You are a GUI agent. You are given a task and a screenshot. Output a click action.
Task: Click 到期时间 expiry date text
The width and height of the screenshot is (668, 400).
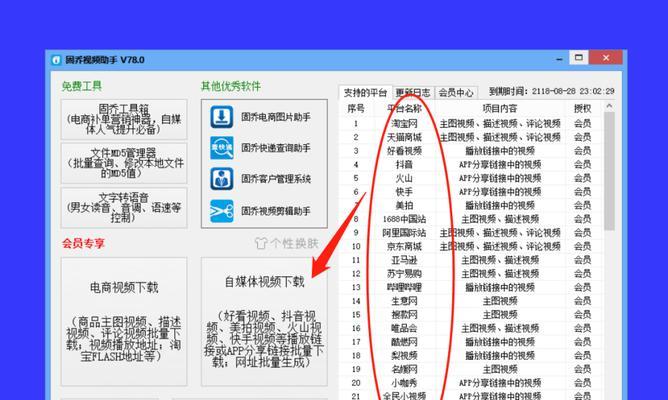[551, 91]
